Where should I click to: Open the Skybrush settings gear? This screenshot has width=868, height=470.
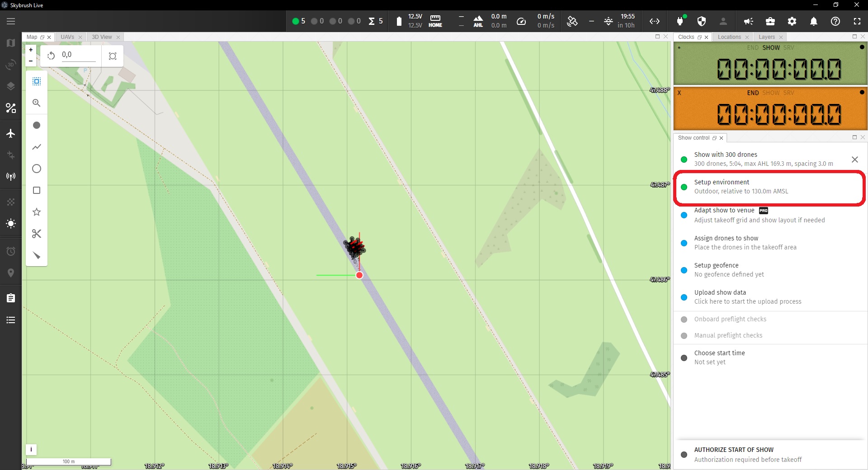tap(792, 21)
